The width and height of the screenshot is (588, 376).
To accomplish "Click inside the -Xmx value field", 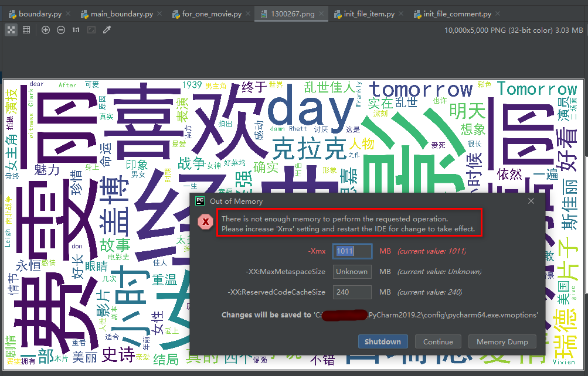I will point(352,251).
